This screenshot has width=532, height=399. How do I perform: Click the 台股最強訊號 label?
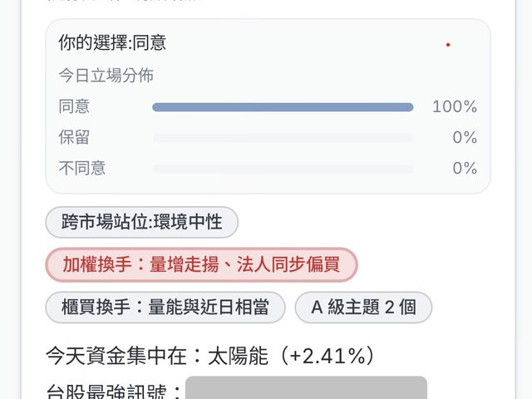(106, 391)
